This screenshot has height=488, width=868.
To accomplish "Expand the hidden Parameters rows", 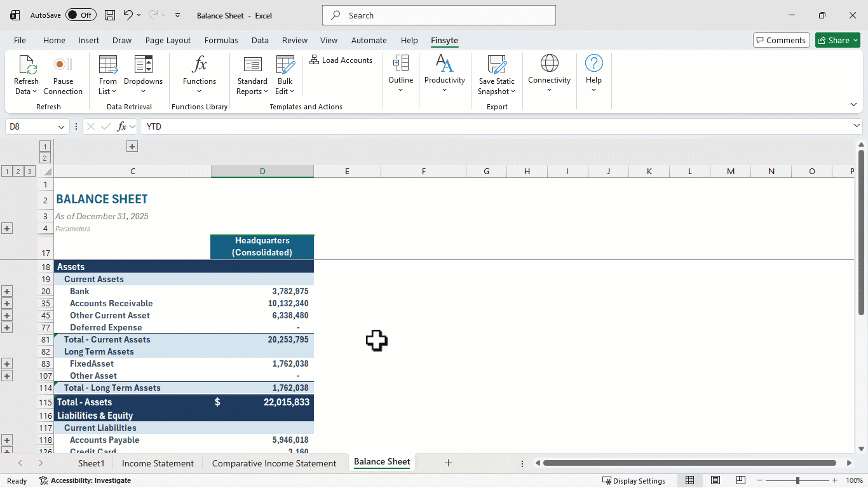I will [7, 229].
